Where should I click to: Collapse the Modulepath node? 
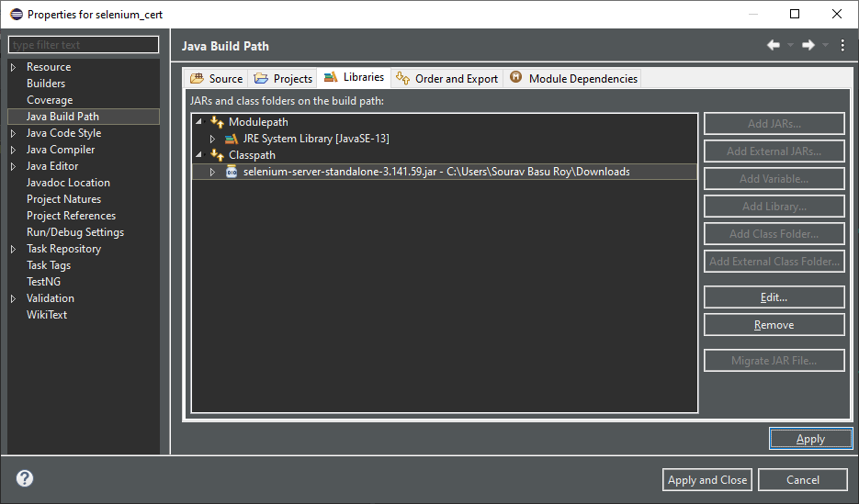198,122
